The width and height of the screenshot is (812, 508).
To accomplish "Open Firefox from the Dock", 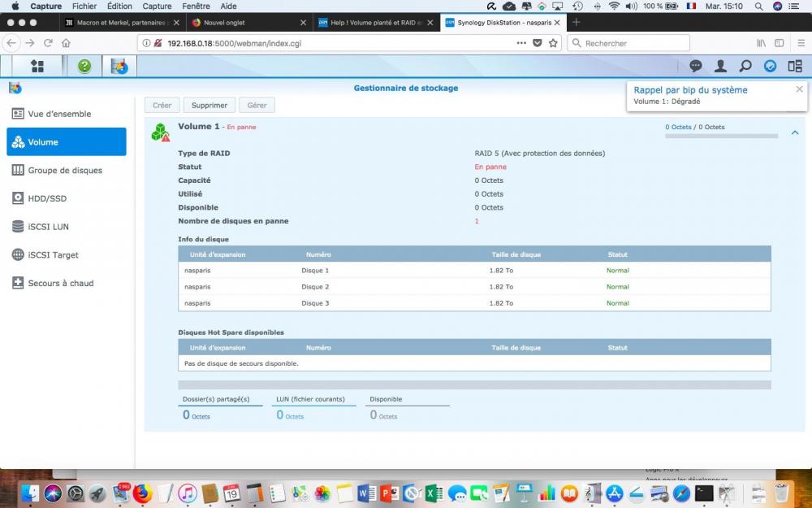I will click(x=142, y=493).
